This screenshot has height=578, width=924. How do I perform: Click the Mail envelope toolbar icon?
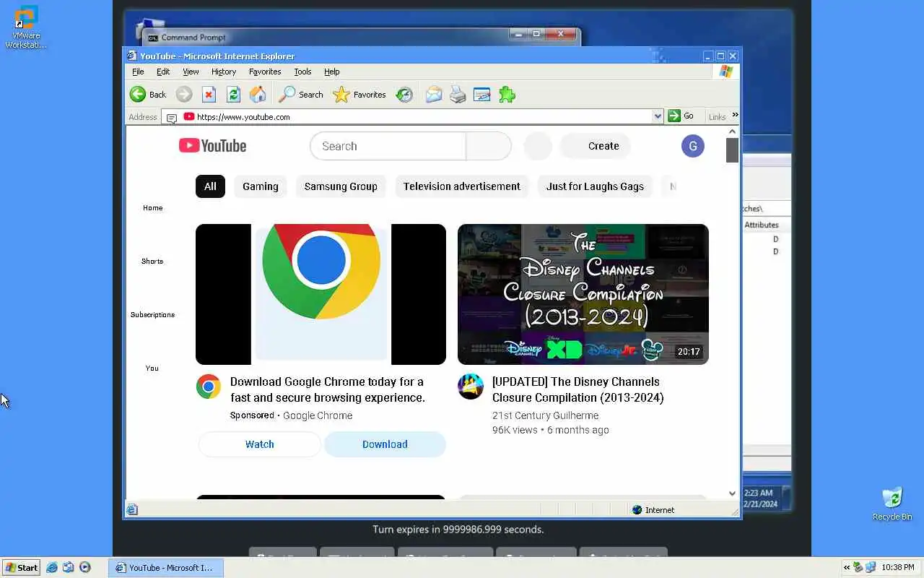(434, 95)
